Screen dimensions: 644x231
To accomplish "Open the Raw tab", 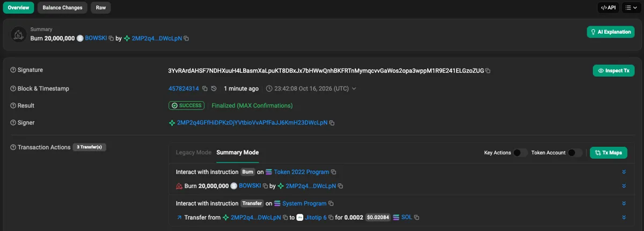I will tap(101, 8).
